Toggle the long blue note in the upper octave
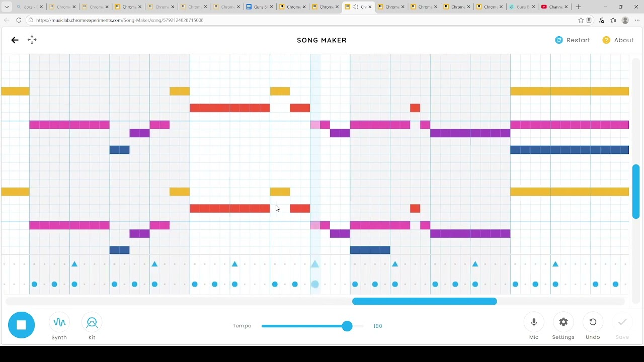This screenshot has width=644, height=362. (570, 150)
